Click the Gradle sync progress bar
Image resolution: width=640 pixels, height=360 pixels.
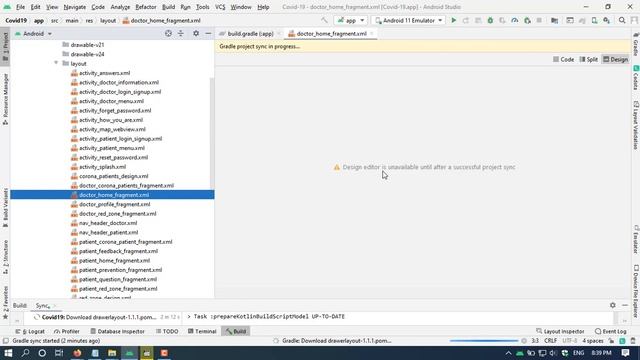[x=484, y=341]
